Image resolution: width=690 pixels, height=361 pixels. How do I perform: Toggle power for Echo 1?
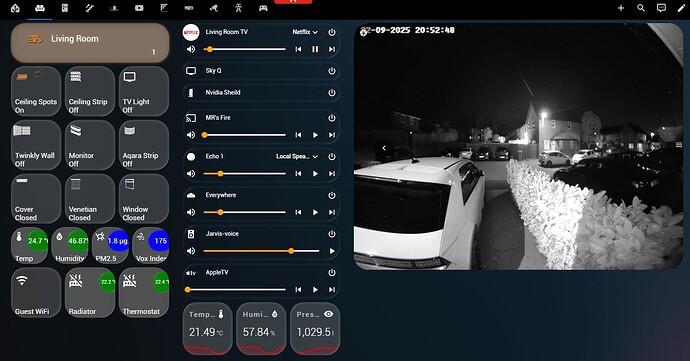point(332,157)
